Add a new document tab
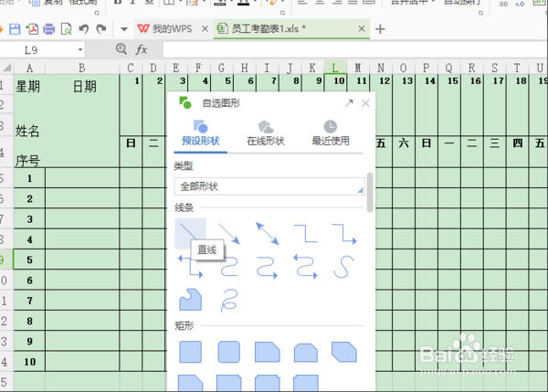This screenshot has width=548, height=392. pos(380,29)
